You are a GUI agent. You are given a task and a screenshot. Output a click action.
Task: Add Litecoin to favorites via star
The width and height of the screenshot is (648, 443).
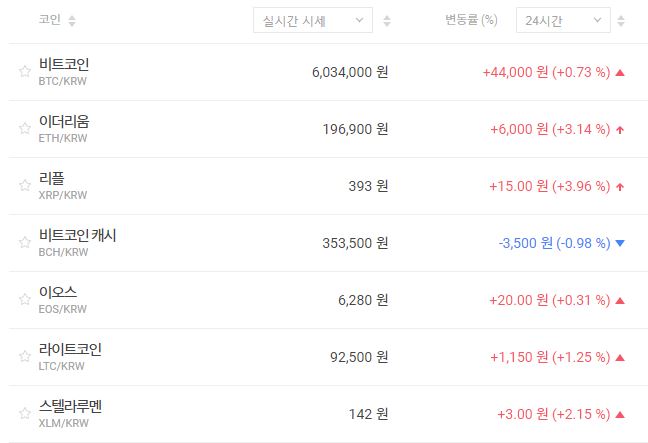[25, 356]
